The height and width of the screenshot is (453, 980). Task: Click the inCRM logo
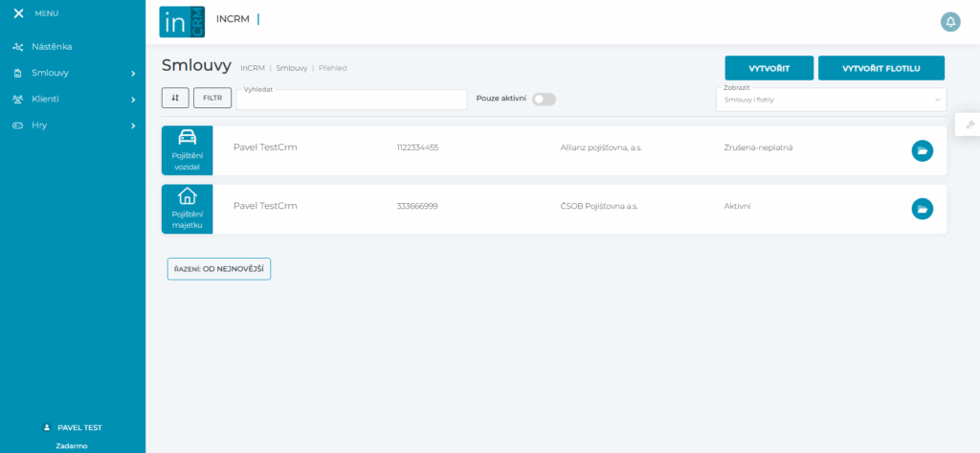click(182, 22)
